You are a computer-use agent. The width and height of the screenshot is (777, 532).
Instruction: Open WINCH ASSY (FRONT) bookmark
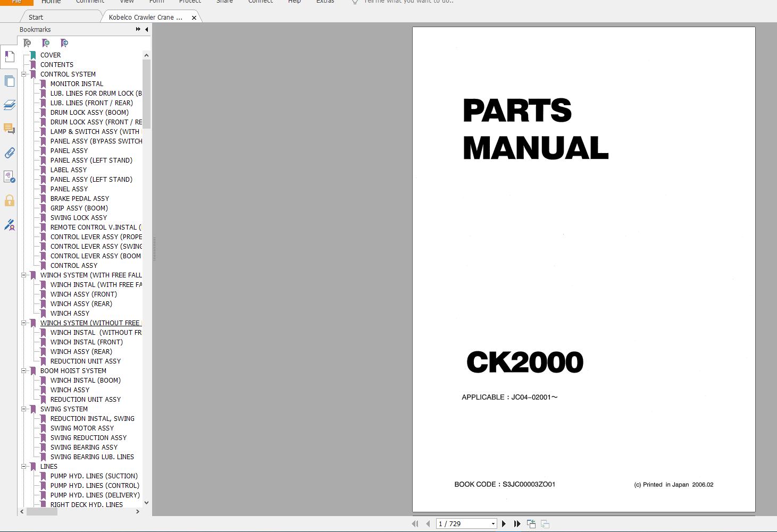point(83,294)
